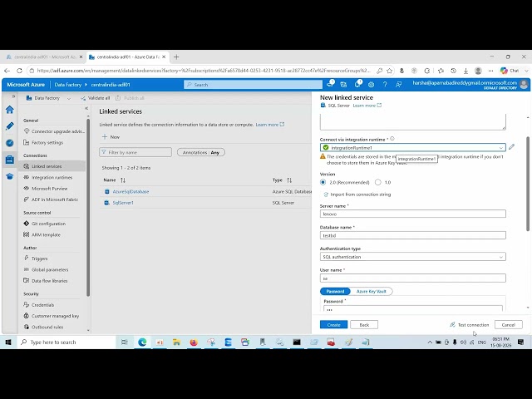532x399 pixels.
Task: Open Integration runtimes menu item
Action: (x=52, y=177)
